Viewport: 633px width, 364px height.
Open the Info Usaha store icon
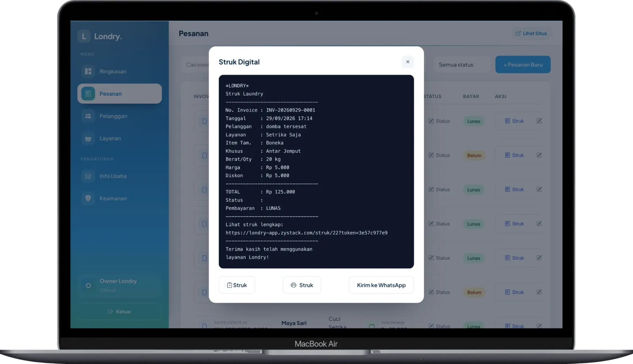click(x=88, y=176)
